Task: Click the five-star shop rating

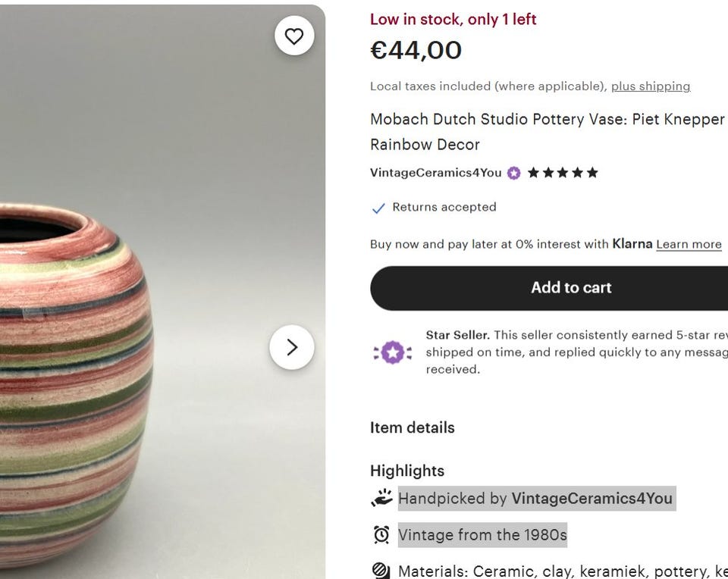Action: 563,173
